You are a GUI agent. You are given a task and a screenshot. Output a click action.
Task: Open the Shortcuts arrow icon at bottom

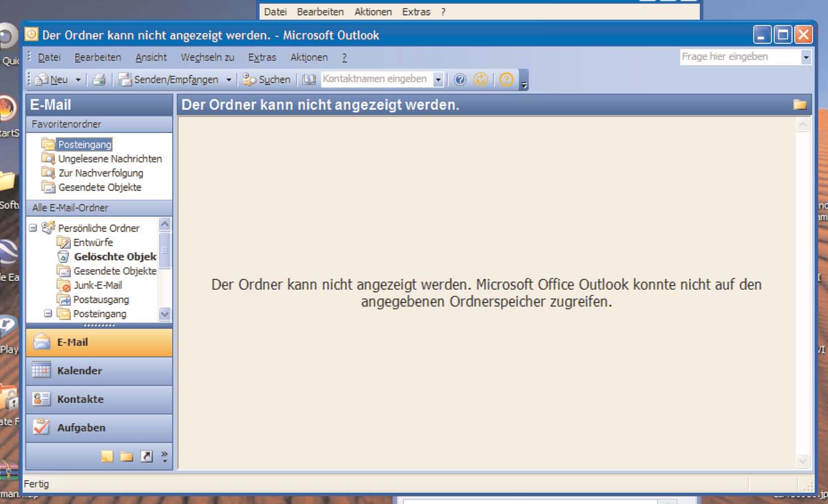pyautogui.click(x=147, y=455)
